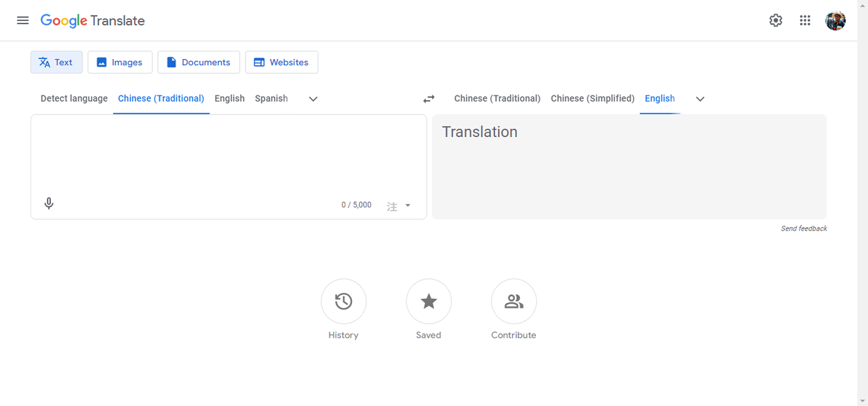Open the Contribute page
The height and width of the screenshot is (406, 868).
pos(514,310)
